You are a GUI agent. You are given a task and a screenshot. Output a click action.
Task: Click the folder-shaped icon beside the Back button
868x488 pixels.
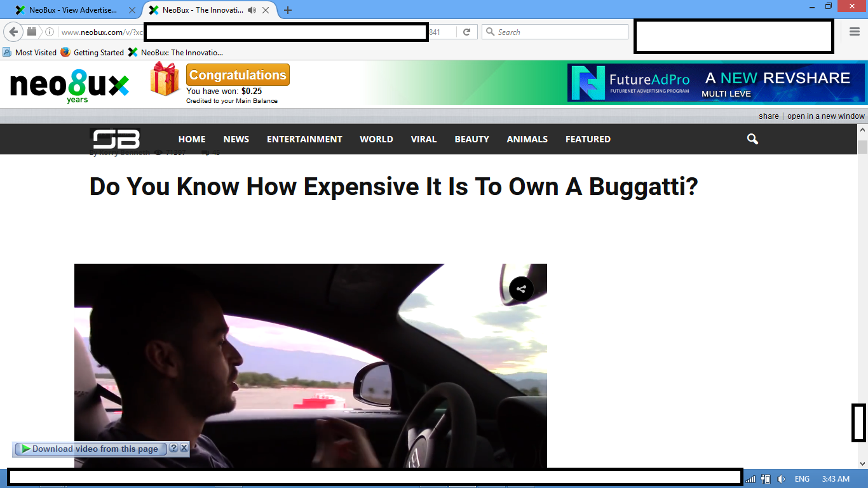[32, 32]
